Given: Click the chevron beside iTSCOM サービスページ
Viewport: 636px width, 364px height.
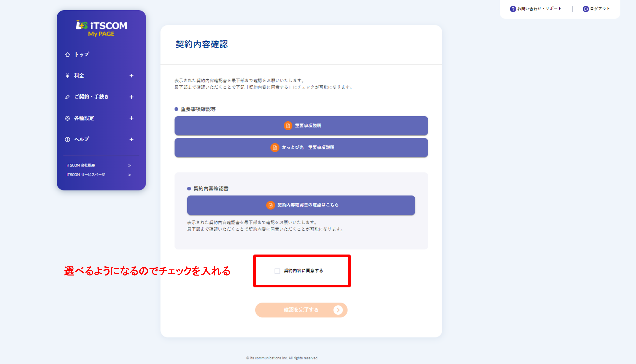Looking at the screenshot, I should (130, 175).
